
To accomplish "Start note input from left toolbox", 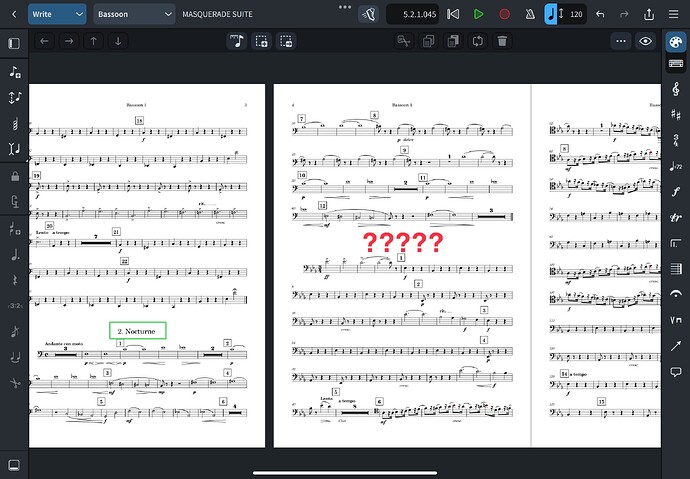I will [x=15, y=72].
